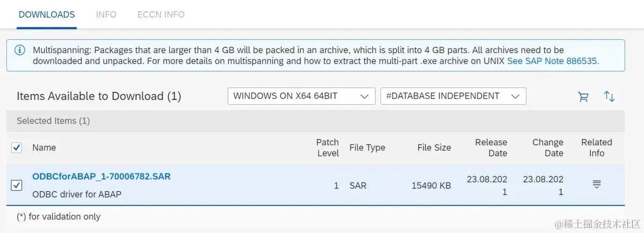Click the Patch Level column header
The width and height of the screenshot is (644, 233).
327,148
